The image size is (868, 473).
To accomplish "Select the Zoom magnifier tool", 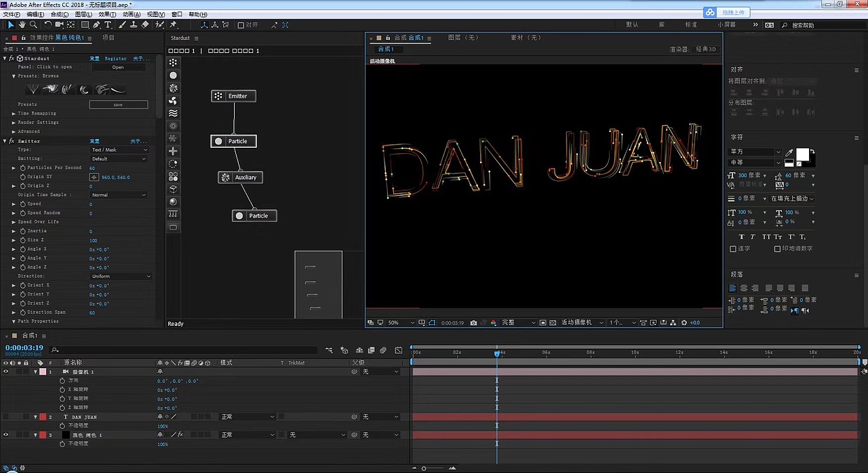I will click(x=33, y=25).
